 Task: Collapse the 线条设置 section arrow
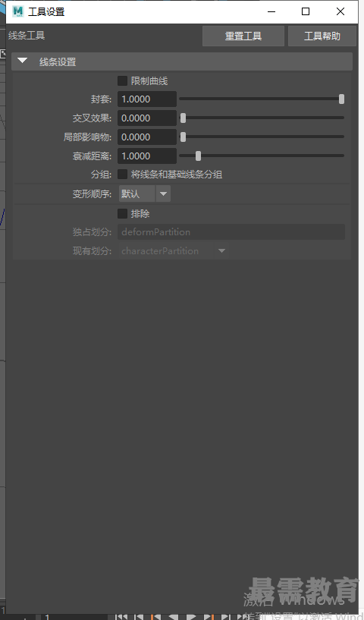pos(23,61)
